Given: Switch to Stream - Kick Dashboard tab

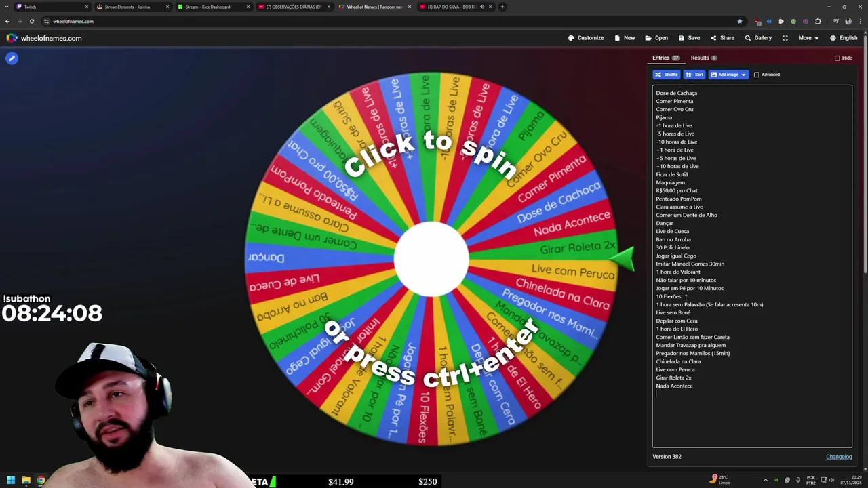Looking at the screenshot, I should point(213,7).
